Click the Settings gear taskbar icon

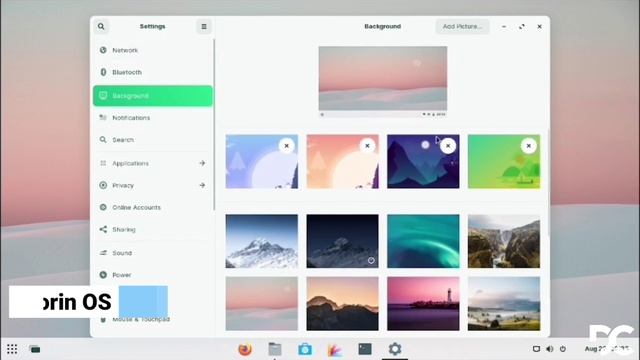tap(395, 349)
